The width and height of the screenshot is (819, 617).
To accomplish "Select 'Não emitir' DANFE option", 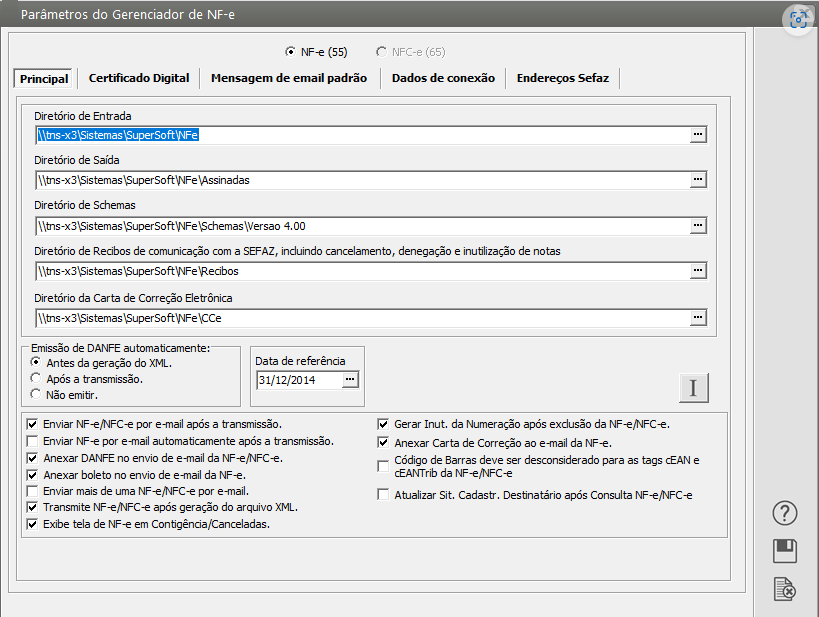I will pos(37,394).
